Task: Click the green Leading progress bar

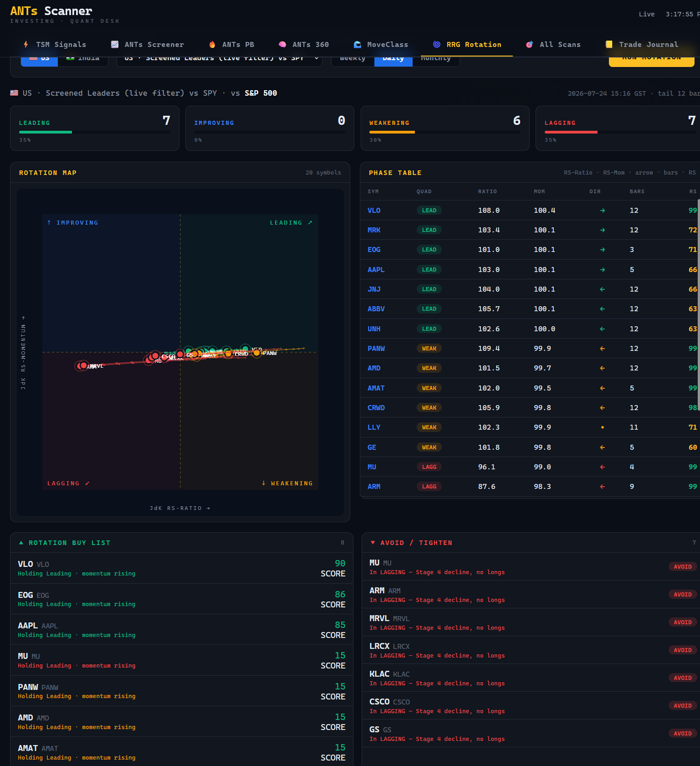Action: [x=46, y=132]
